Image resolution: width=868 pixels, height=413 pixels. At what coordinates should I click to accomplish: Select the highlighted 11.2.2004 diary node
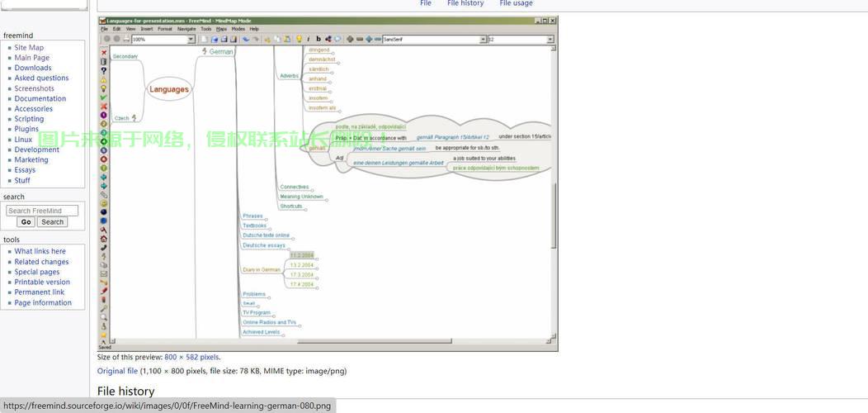302,255
